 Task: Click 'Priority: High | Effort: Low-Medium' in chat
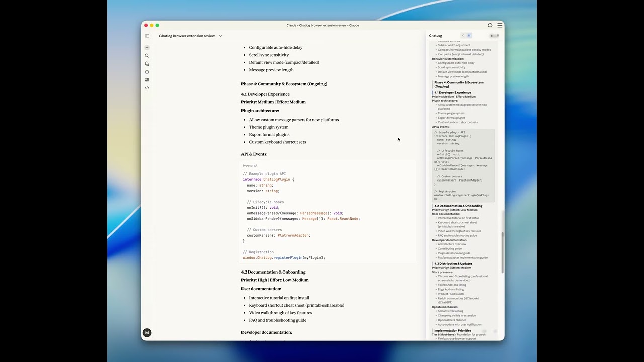pos(275,280)
